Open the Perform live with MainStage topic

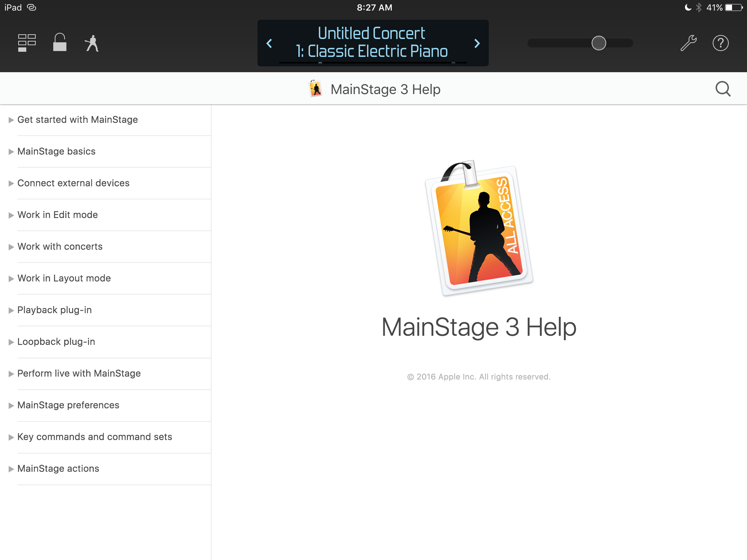pos(79,373)
